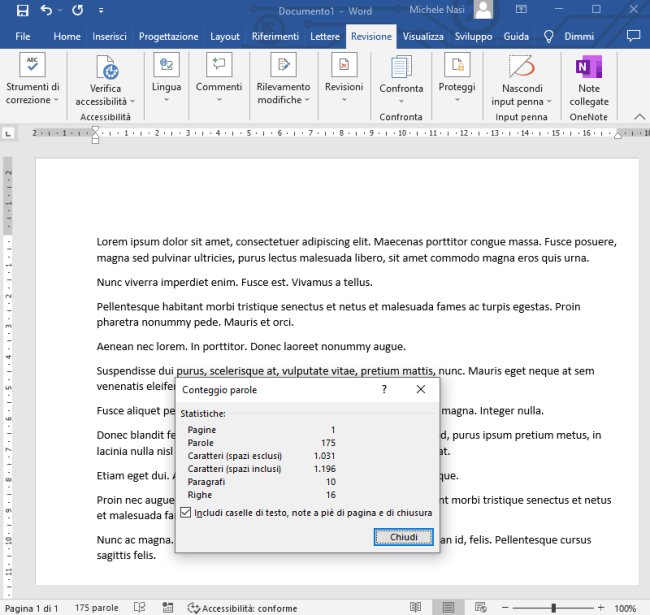Click the macro recording status icon
Image resolution: width=650 pixels, height=615 pixels.
coord(167,608)
